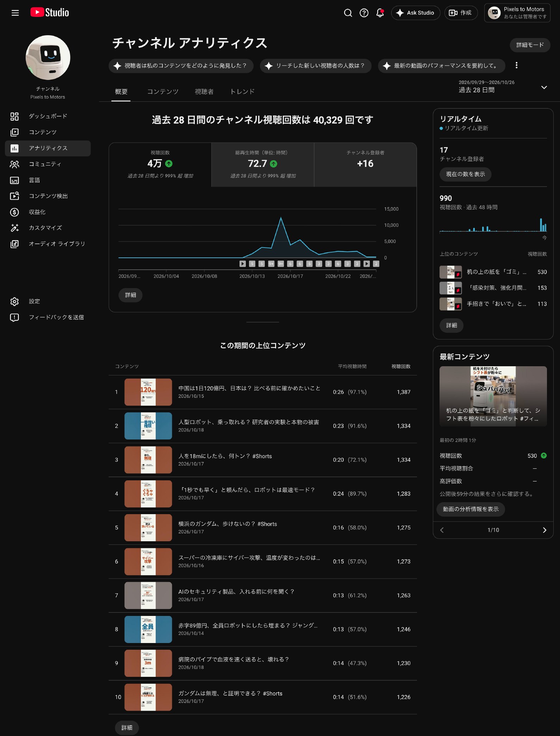Open オーディオ ライブラリ in sidebar
The image size is (560, 736).
[48, 244]
